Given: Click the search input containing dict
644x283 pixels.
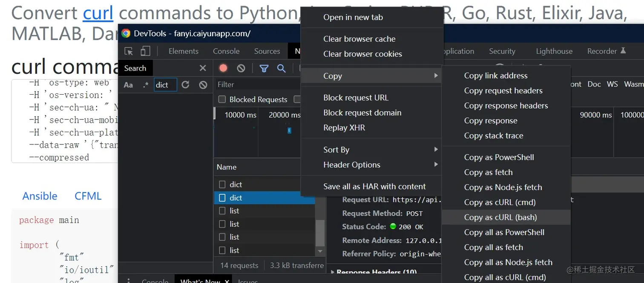Looking at the screenshot, I should [165, 85].
